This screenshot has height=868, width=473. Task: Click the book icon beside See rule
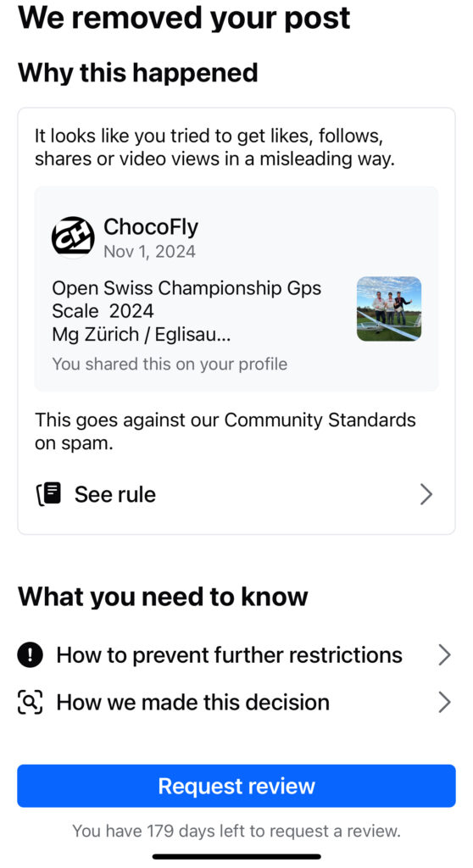point(47,494)
